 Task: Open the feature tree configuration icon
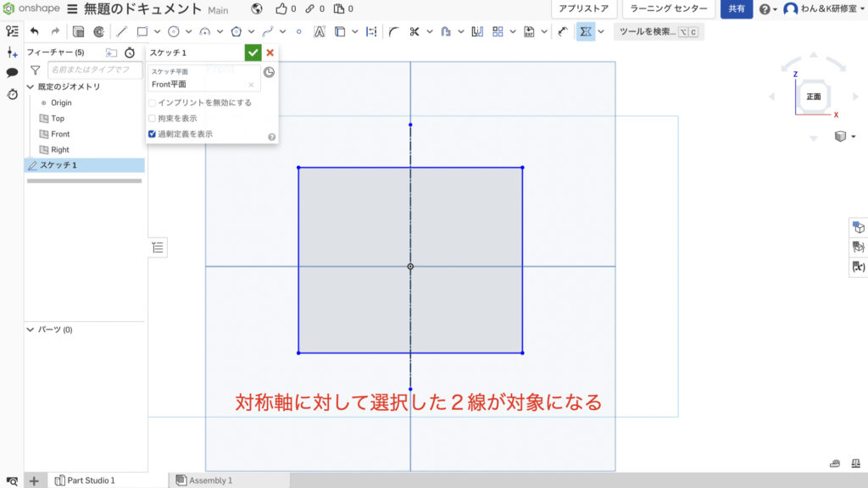(12, 31)
